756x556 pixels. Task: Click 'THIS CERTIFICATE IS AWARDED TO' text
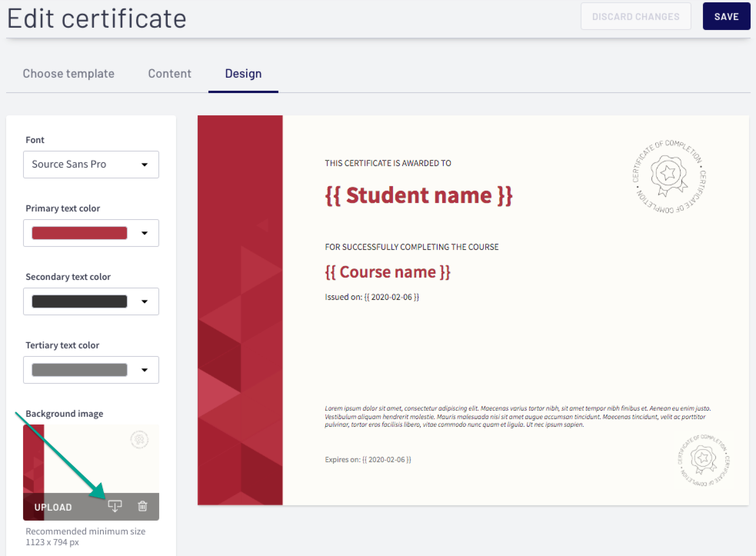point(388,164)
